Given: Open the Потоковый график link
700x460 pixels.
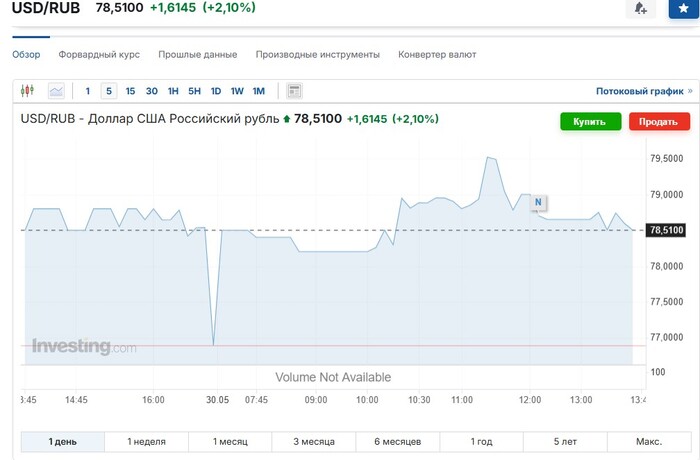Looking at the screenshot, I should tap(640, 91).
